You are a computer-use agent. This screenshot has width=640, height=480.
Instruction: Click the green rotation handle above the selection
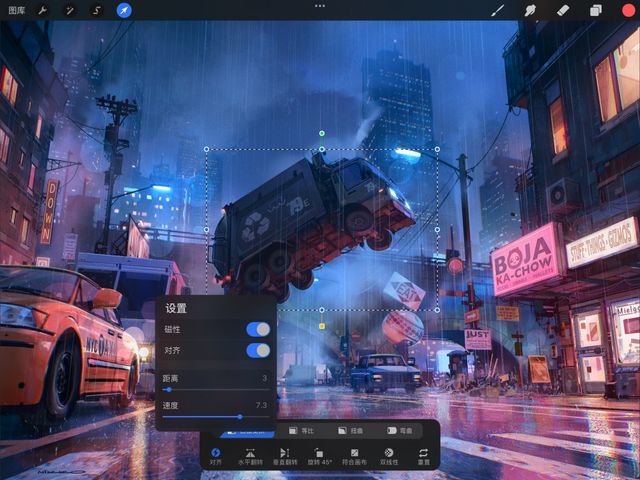pyautogui.click(x=322, y=133)
